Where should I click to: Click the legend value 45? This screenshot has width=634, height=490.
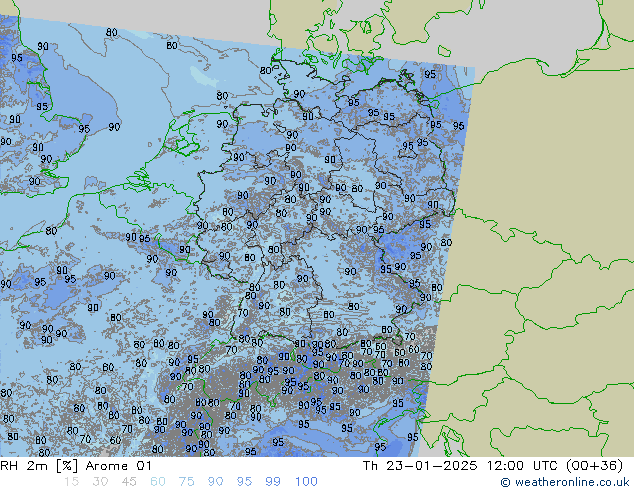point(129,482)
